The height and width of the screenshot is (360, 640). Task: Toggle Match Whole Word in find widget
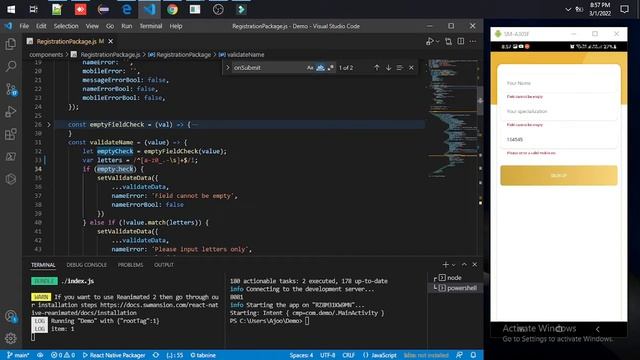320,68
